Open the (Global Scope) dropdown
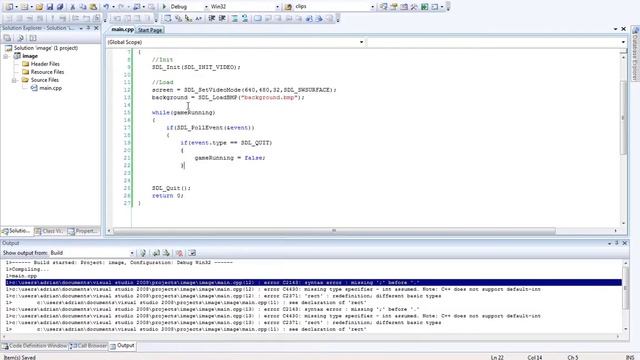640x360 pixels. [x=361, y=42]
